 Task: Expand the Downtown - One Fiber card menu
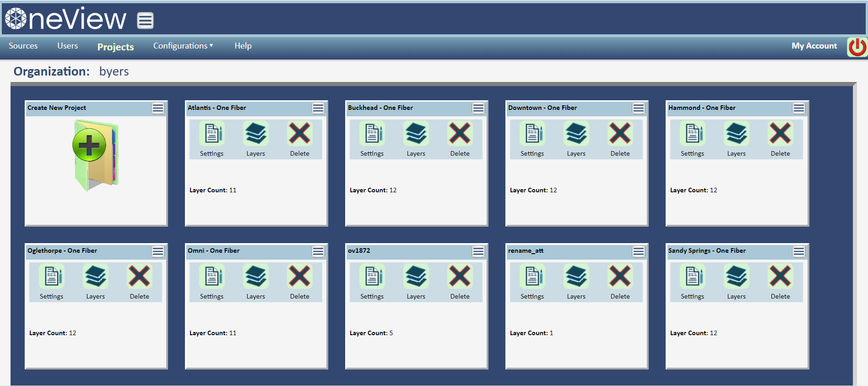(x=639, y=109)
